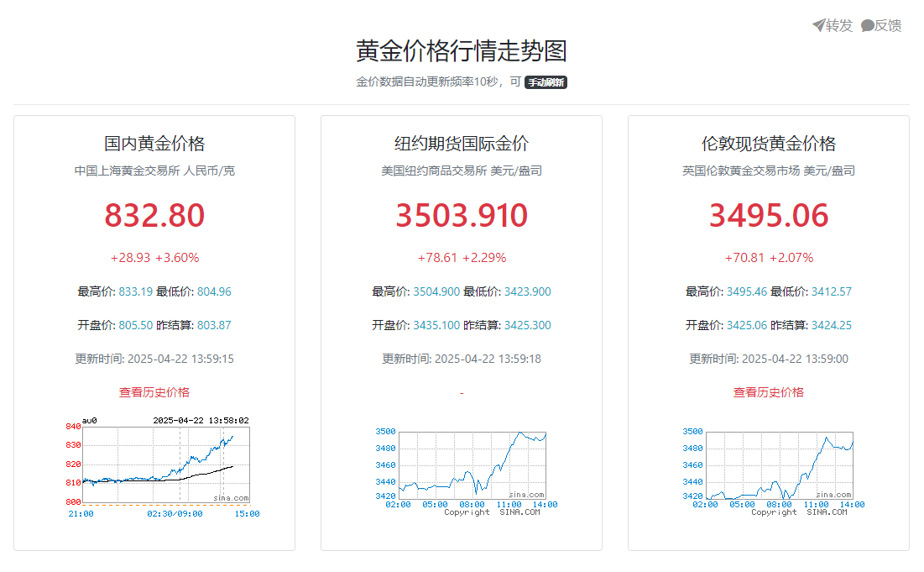Screen dimensions: 924x572
Task: Click the 昨结算 value 3424.25
Action: (832, 325)
